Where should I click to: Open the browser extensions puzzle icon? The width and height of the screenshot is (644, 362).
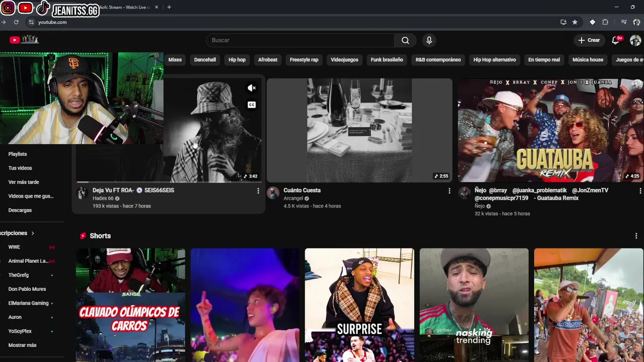[605, 22]
